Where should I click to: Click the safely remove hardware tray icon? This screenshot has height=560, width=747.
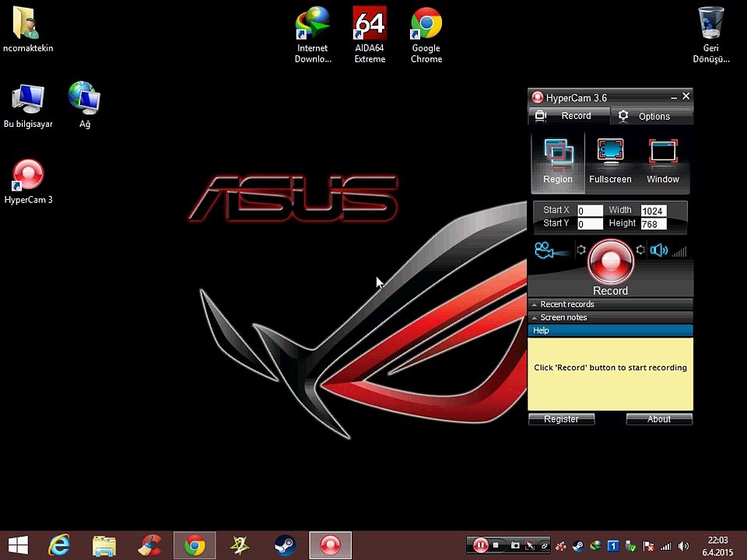[630, 546]
